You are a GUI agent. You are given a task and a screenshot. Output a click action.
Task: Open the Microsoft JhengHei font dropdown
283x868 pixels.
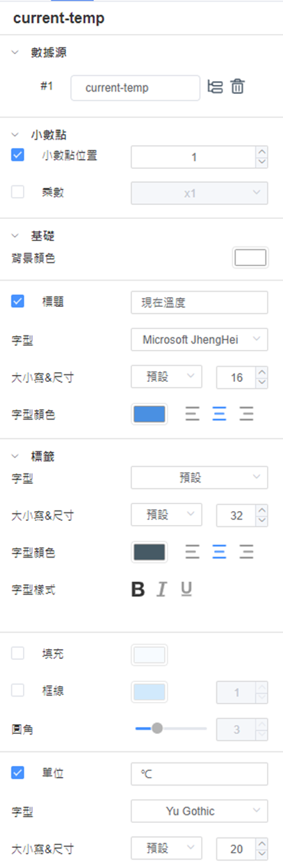pyautogui.click(x=200, y=340)
